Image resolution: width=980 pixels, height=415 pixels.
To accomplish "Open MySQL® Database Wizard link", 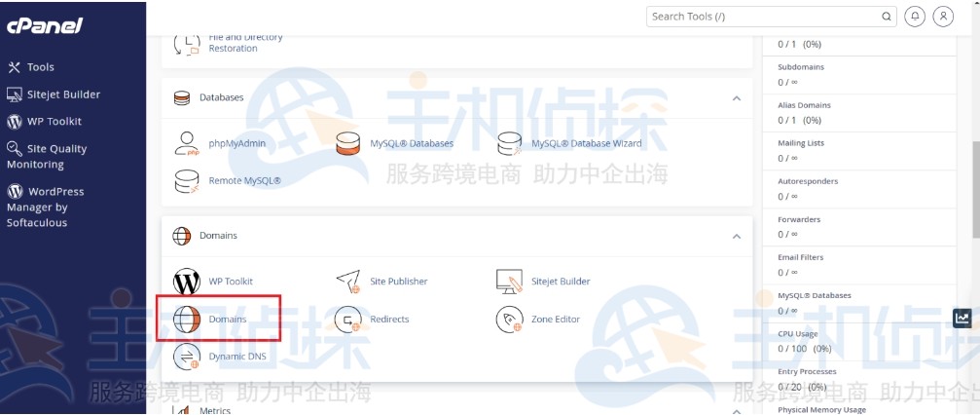I will (x=586, y=143).
